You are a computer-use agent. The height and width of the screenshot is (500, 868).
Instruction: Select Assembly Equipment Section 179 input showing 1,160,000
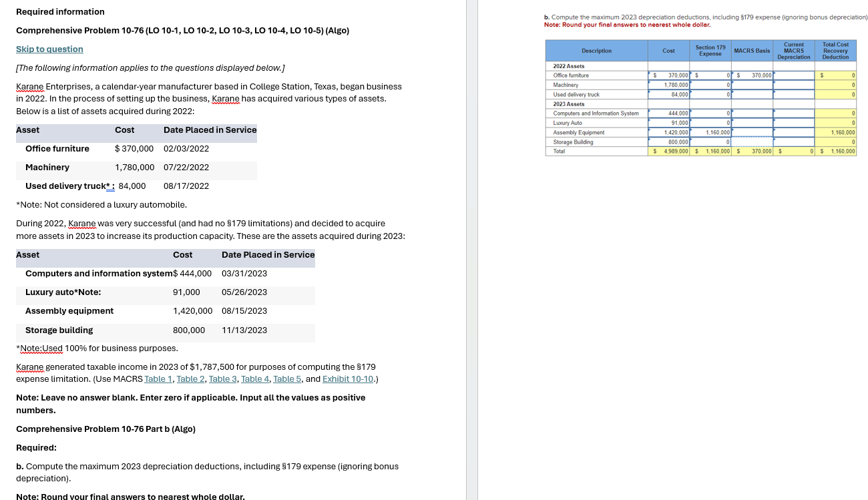point(710,132)
